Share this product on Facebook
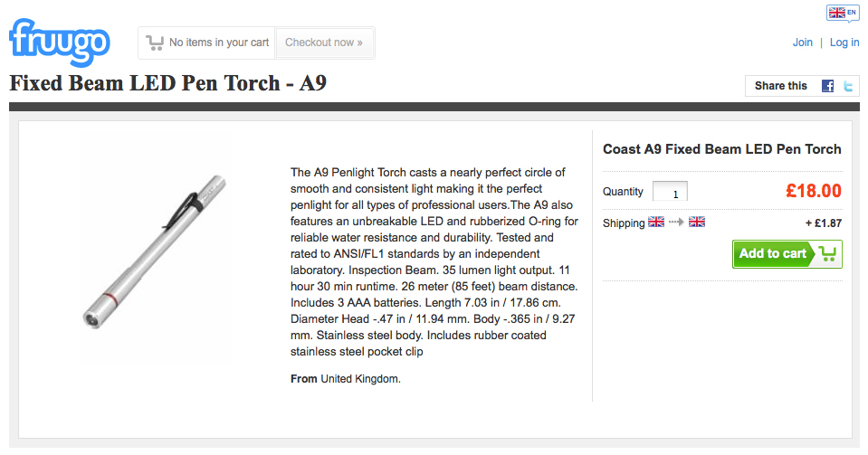 coord(827,86)
